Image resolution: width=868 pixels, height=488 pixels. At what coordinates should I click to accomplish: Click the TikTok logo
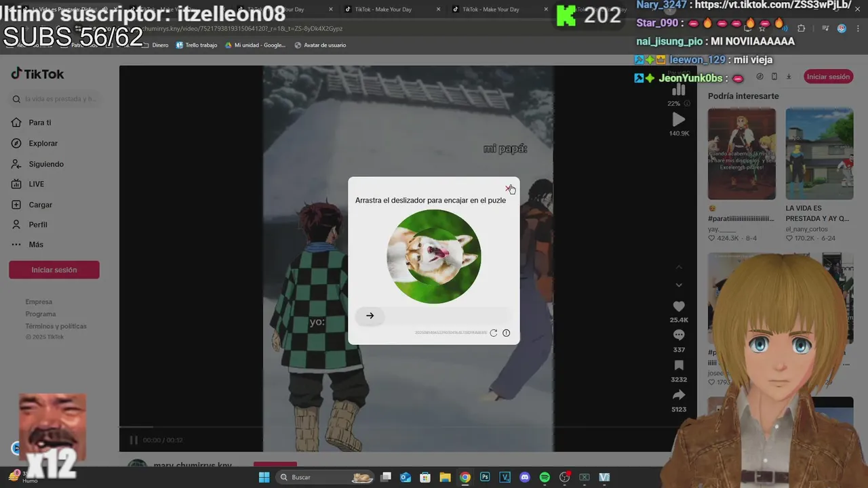[x=37, y=74]
